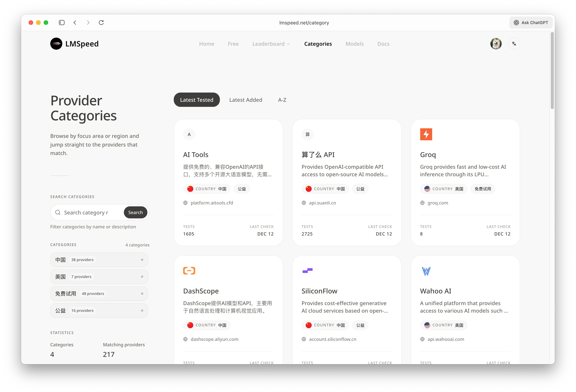
Task: Click the SiliconFlow purple logo
Action: tap(307, 271)
